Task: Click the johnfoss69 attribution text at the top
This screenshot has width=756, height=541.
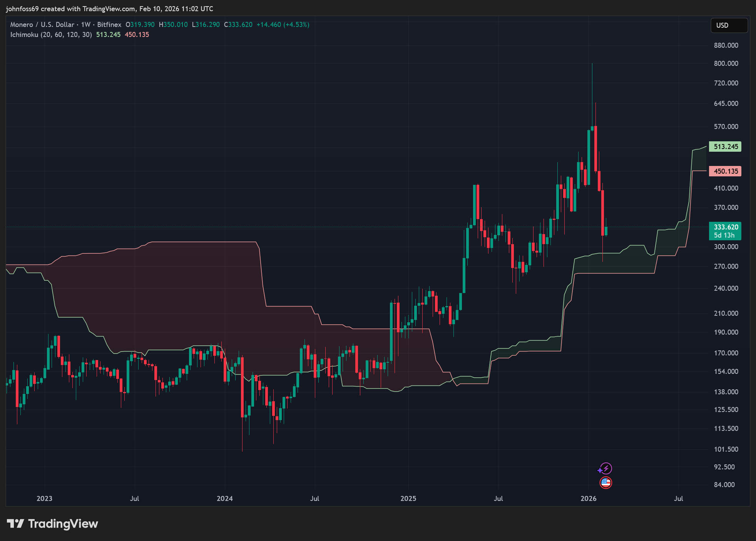Action: (x=22, y=9)
